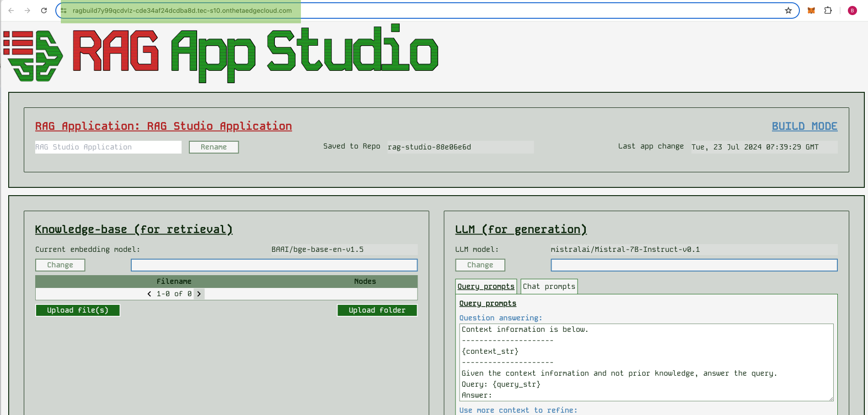Select the Query prompts tab
Image resolution: width=868 pixels, height=415 pixels.
[x=486, y=286]
